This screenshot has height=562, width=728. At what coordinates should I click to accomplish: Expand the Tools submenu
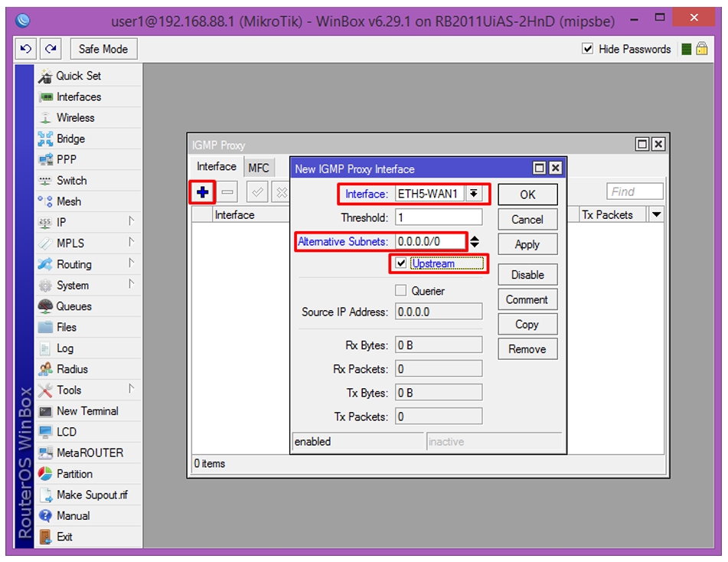click(x=132, y=389)
